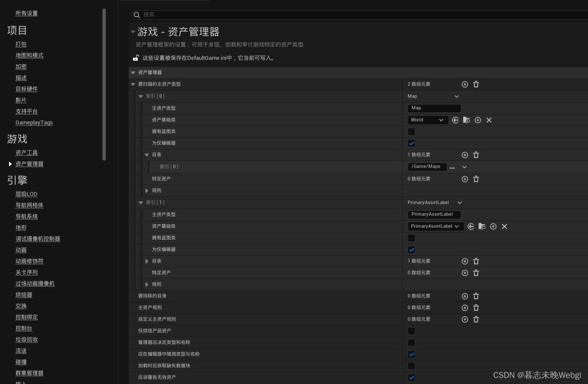Expand 目录 under PrimaryAssetLabel index 1
Screen dimensions: 588x384
(x=147, y=261)
